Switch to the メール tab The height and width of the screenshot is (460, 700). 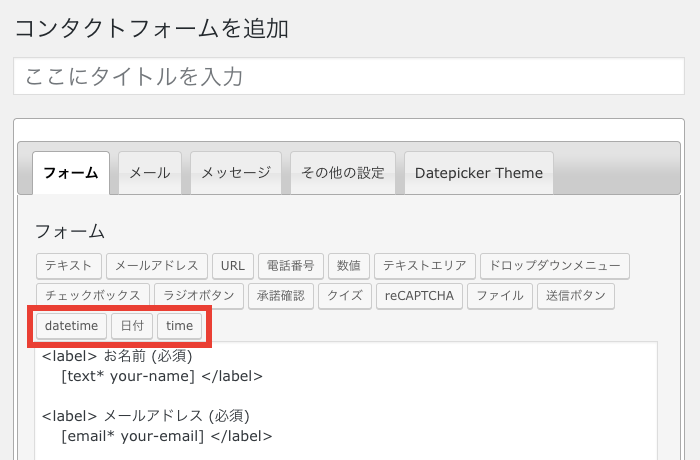pos(150,173)
